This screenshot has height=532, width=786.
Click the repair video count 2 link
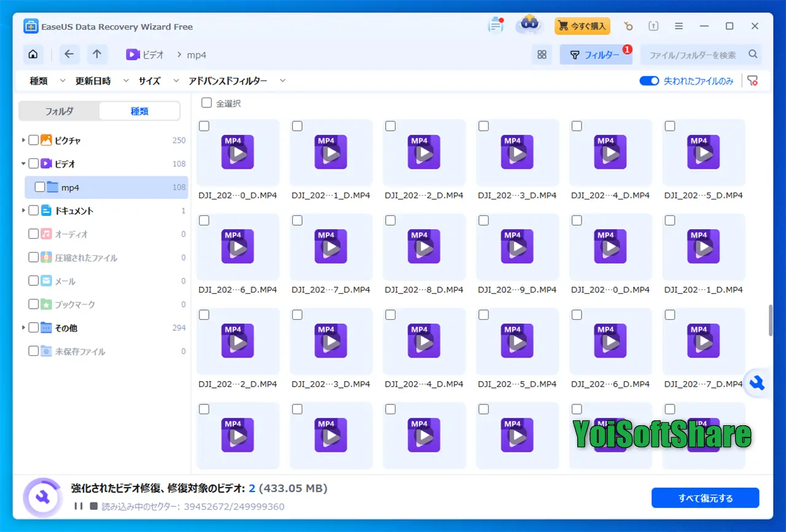(252, 488)
